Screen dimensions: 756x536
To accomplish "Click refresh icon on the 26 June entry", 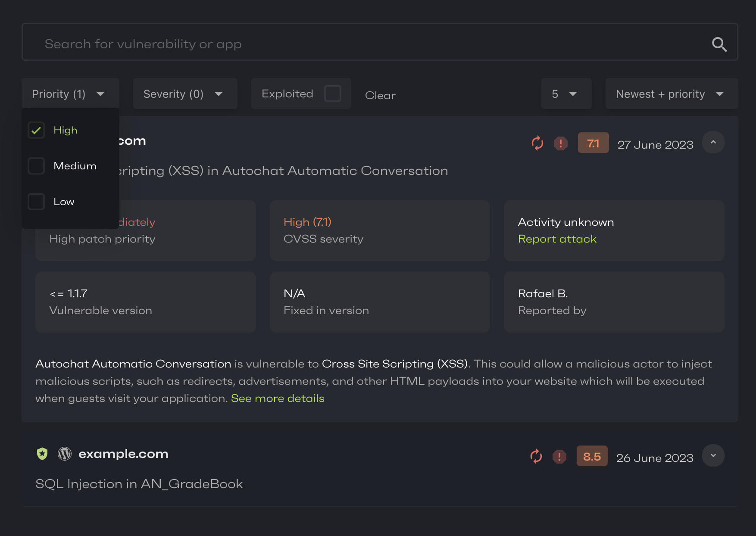I will tap(536, 456).
